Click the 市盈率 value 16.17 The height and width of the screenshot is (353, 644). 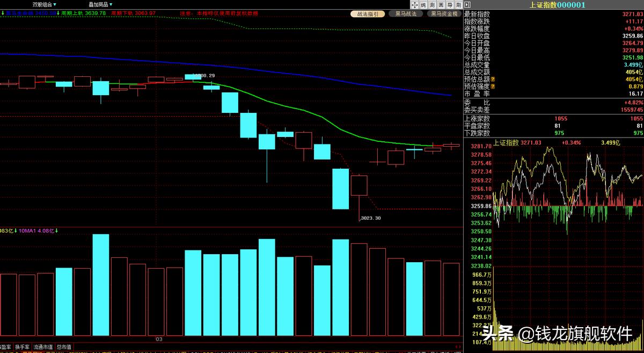[x=636, y=93]
